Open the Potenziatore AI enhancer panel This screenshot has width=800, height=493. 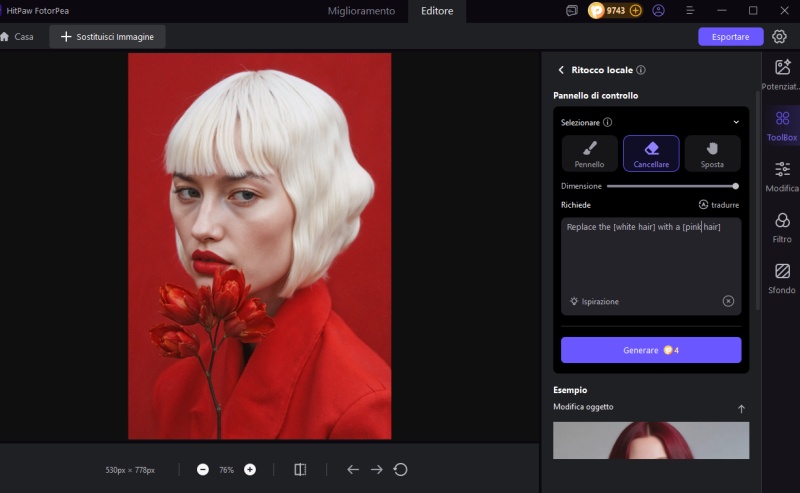click(x=782, y=74)
